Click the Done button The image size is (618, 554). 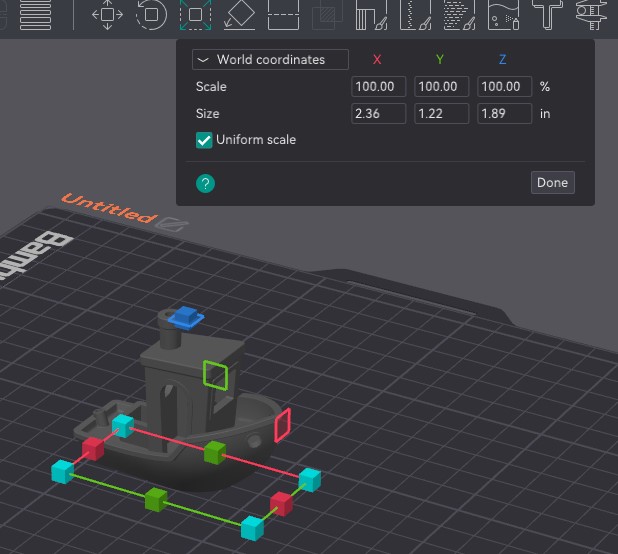pos(553,182)
